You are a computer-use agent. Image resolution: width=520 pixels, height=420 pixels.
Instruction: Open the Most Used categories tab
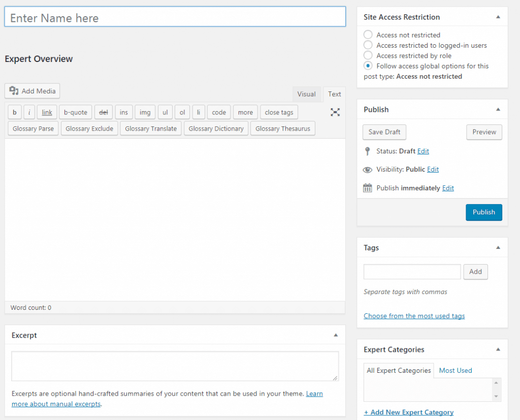pos(456,370)
